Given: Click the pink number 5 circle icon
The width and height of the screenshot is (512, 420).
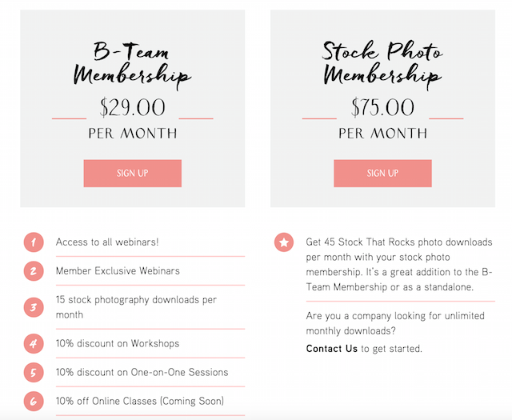Looking at the screenshot, I should pos(34,372).
